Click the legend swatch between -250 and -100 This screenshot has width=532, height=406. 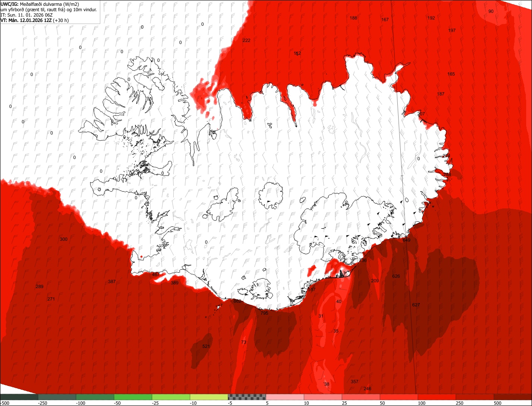(57, 397)
